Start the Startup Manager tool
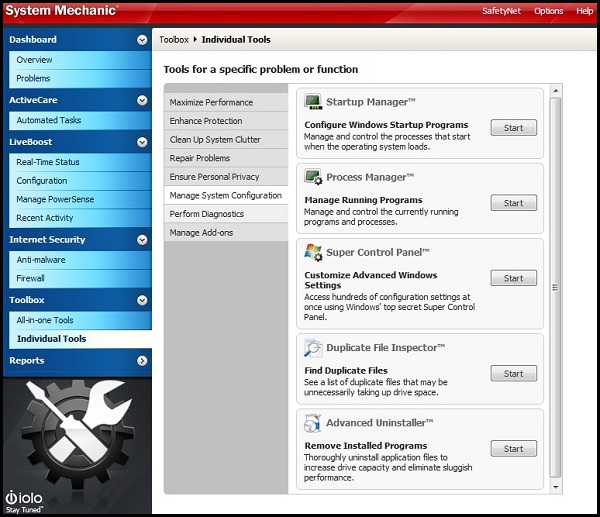This screenshot has height=517, width=600. pyautogui.click(x=514, y=128)
